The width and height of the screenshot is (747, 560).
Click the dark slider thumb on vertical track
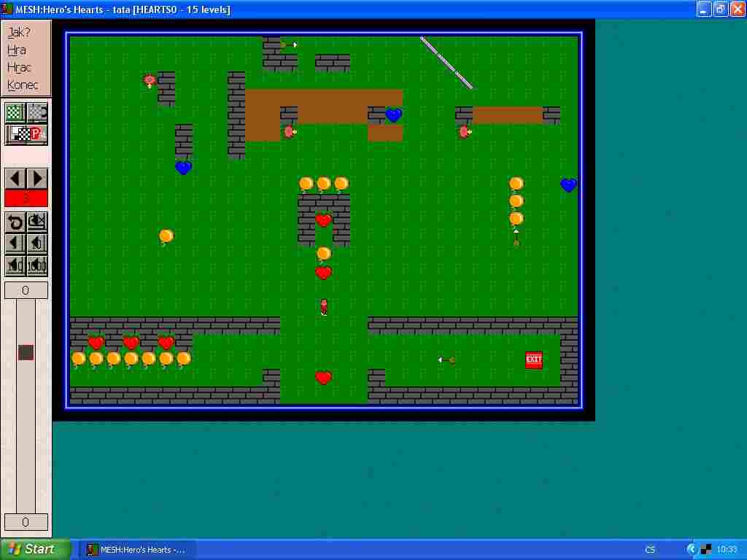(26, 352)
